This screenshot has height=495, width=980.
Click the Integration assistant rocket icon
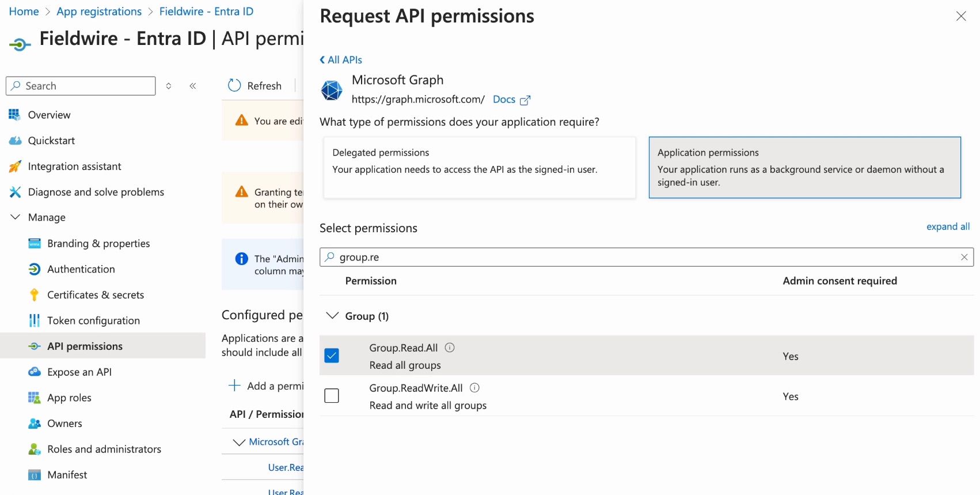point(15,167)
